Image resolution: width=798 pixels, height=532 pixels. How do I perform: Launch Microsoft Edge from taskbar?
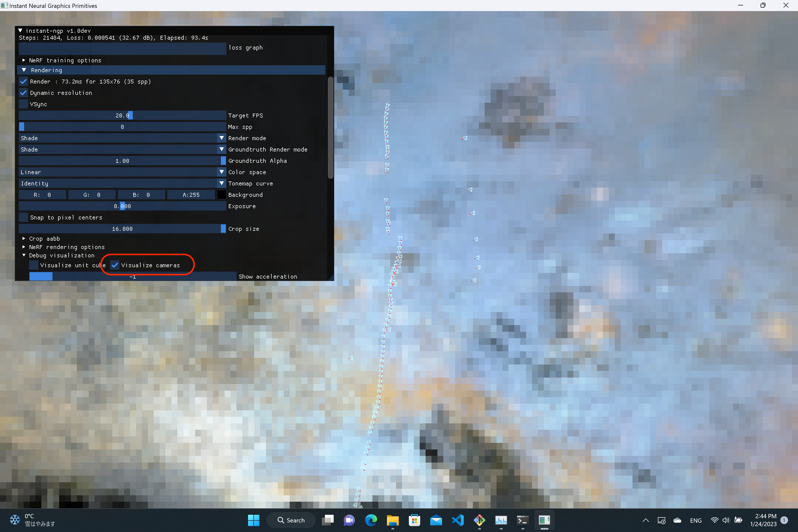(x=371, y=520)
